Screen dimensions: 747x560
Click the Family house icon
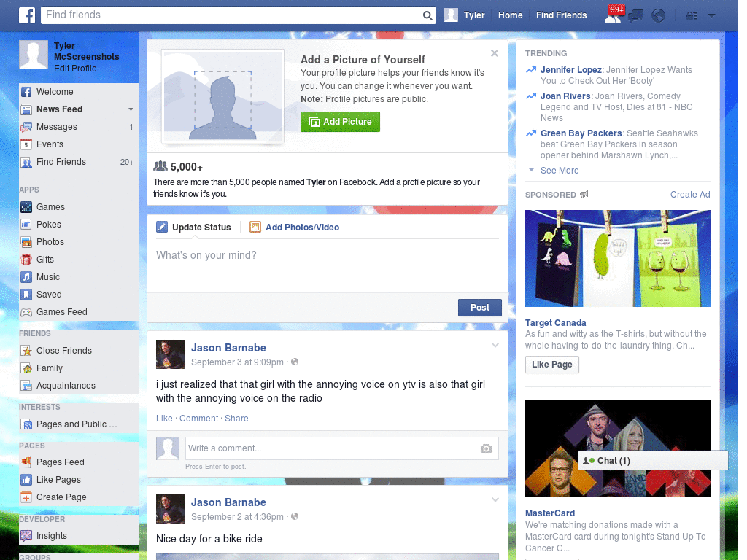pyautogui.click(x=26, y=368)
